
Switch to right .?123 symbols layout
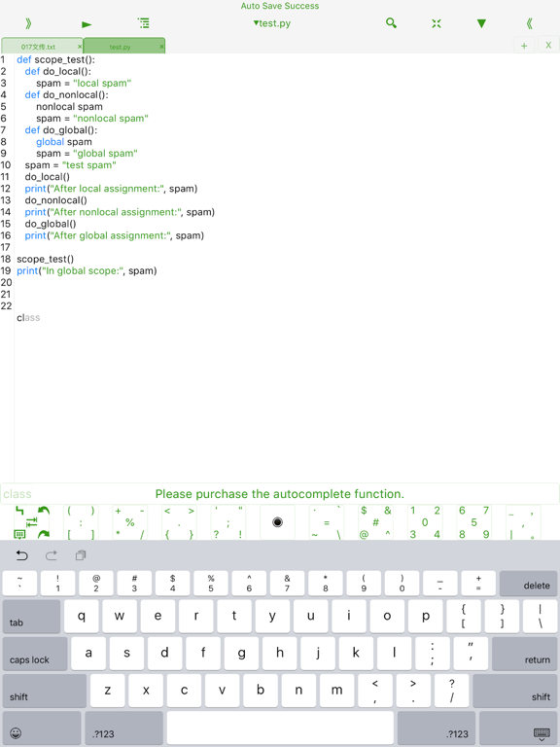point(437,728)
